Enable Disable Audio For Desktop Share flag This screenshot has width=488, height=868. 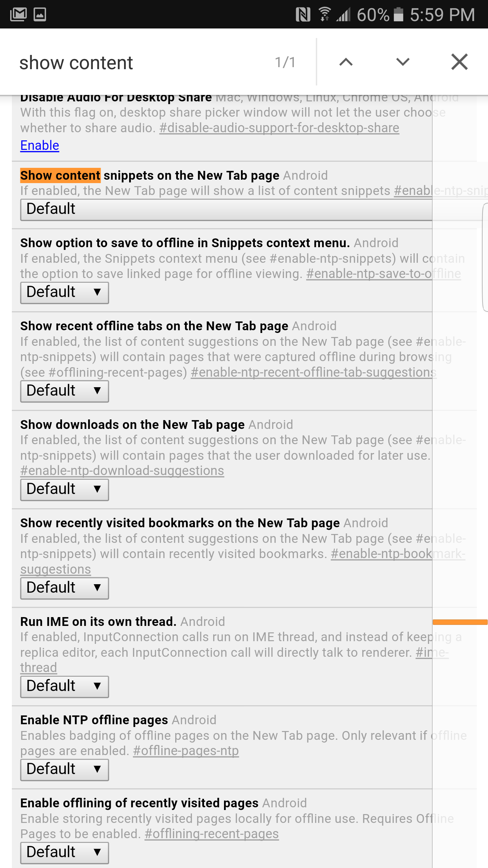tap(40, 145)
